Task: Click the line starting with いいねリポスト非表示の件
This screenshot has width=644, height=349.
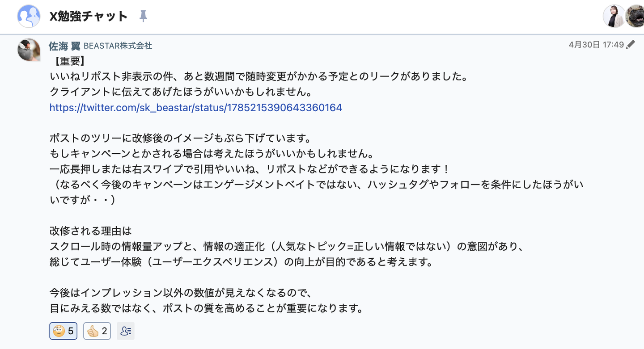Action: tap(258, 76)
